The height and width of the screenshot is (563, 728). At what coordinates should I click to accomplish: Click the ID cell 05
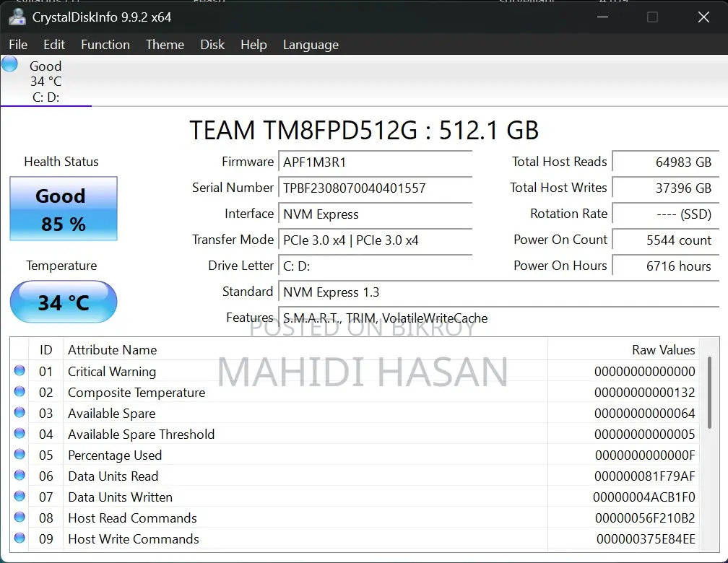point(46,455)
